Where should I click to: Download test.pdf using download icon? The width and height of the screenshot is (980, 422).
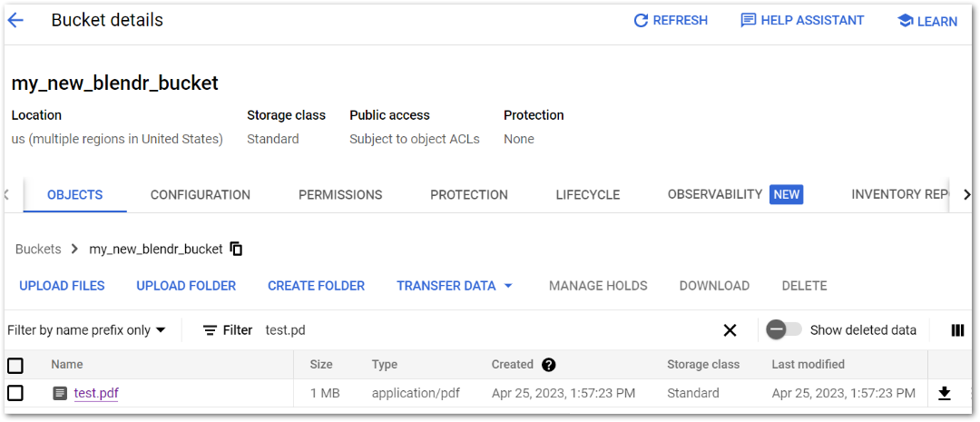tap(945, 393)
